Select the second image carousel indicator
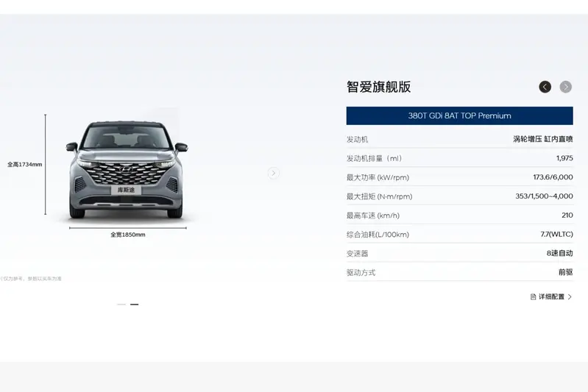This screenshot has width=588, height=392. (134, 304)
